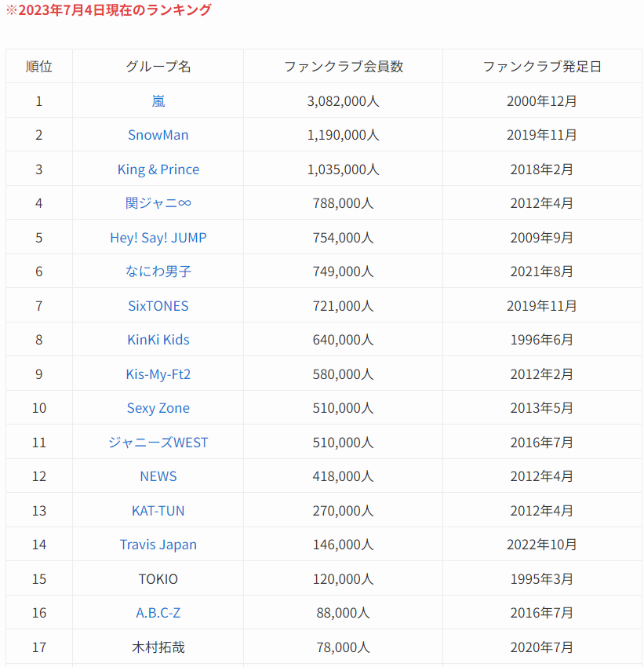644x667 pixels.
Task: Open the KinKi Kids link
Action: (x=158, y=340)
